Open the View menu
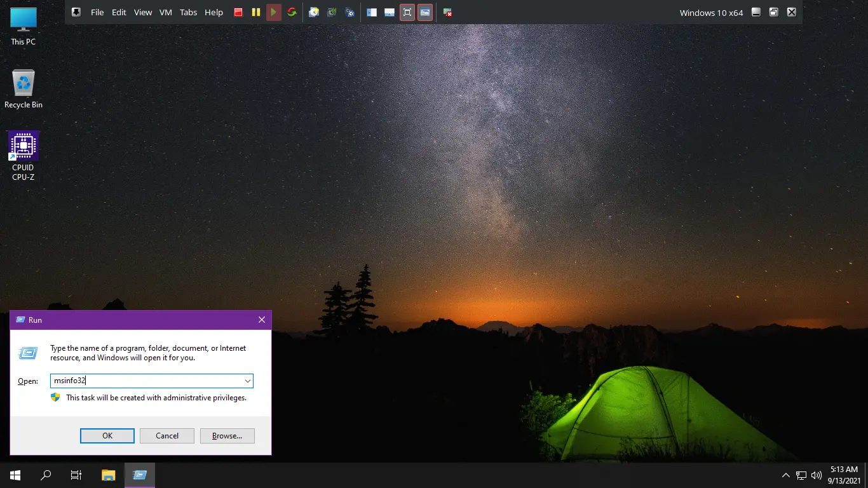Screen dimensions: 868x488 tap(143, 12)
